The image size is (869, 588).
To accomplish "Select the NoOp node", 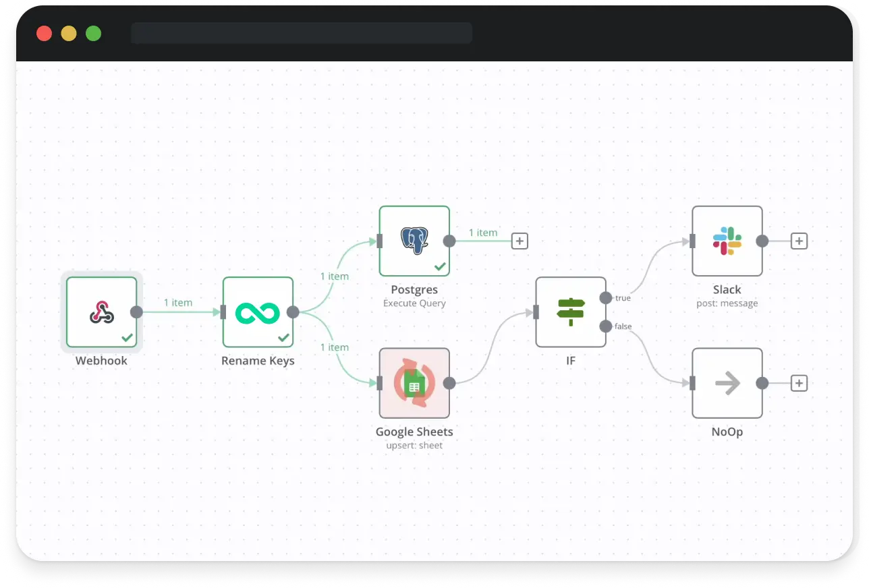I will click(x=727, y=383).
